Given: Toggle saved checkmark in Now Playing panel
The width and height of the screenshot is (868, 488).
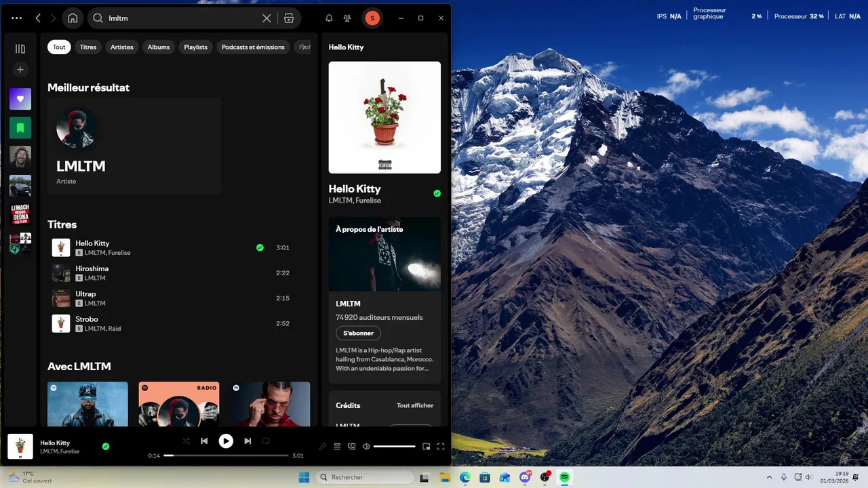Looking at the screenshot, I should click(437, 193).
